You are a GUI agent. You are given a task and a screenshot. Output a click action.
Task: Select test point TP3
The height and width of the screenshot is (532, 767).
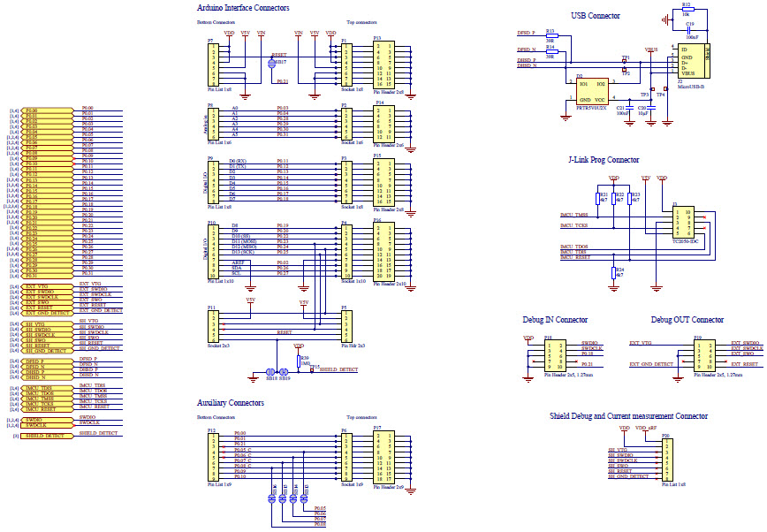pos(652,88)
